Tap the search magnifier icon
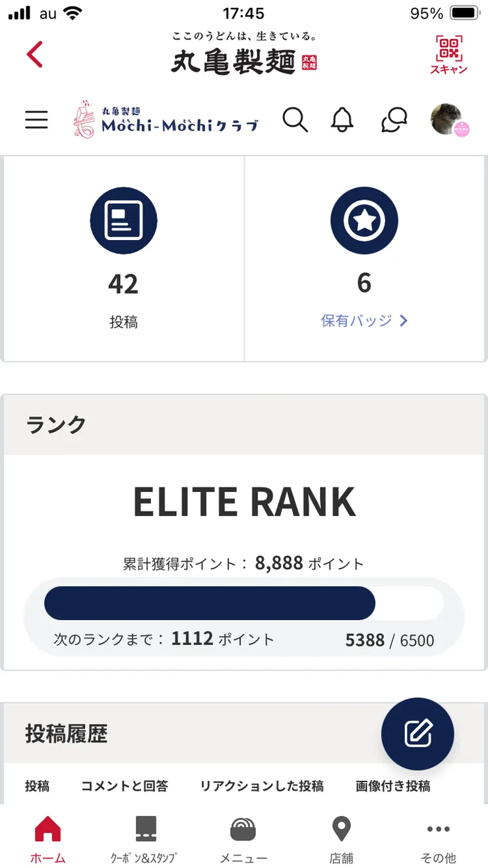488x868 pixels. pos(295,119)
